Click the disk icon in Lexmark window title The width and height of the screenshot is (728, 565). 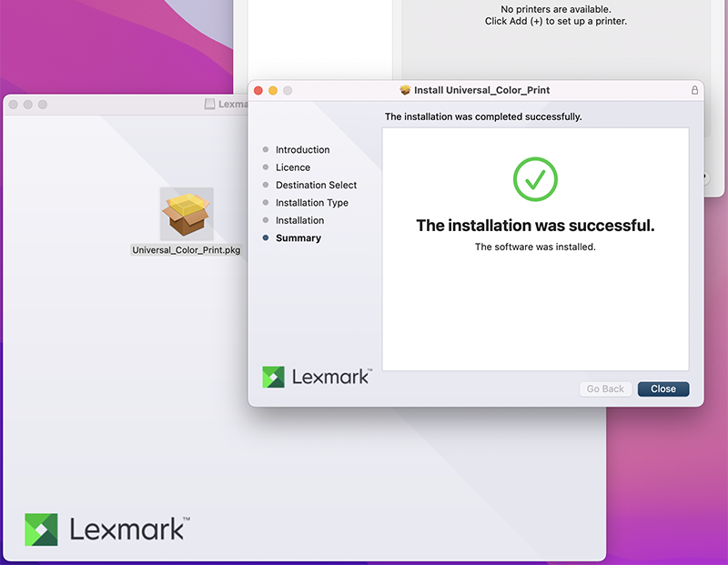(210, 104)
